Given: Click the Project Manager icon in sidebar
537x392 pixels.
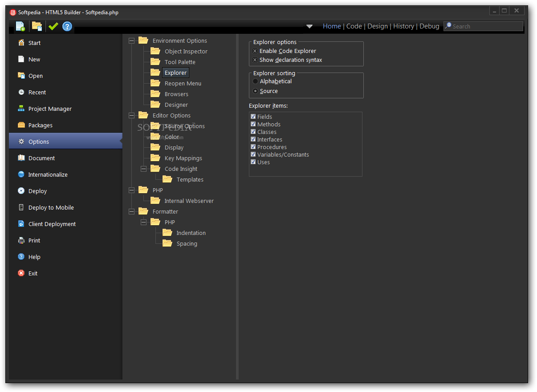Looking at the screenshot, I should pyautogui.click(x=21, y=109).
